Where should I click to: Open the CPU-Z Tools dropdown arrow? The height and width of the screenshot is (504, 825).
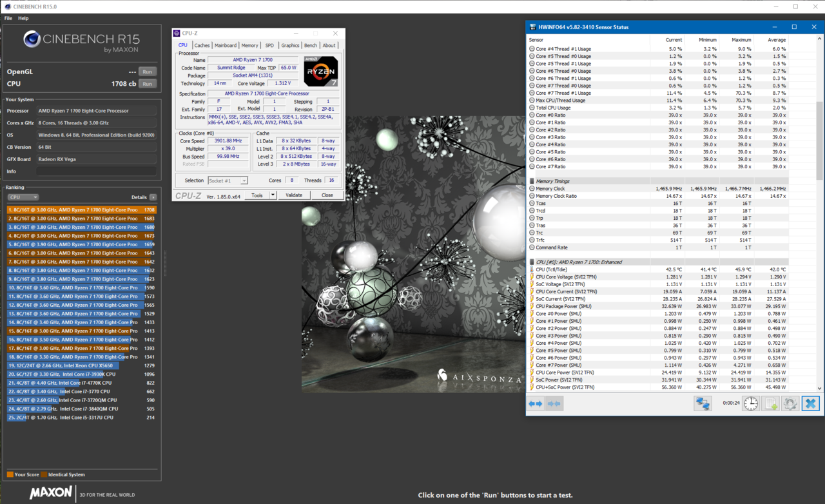[x=273, y=195]
